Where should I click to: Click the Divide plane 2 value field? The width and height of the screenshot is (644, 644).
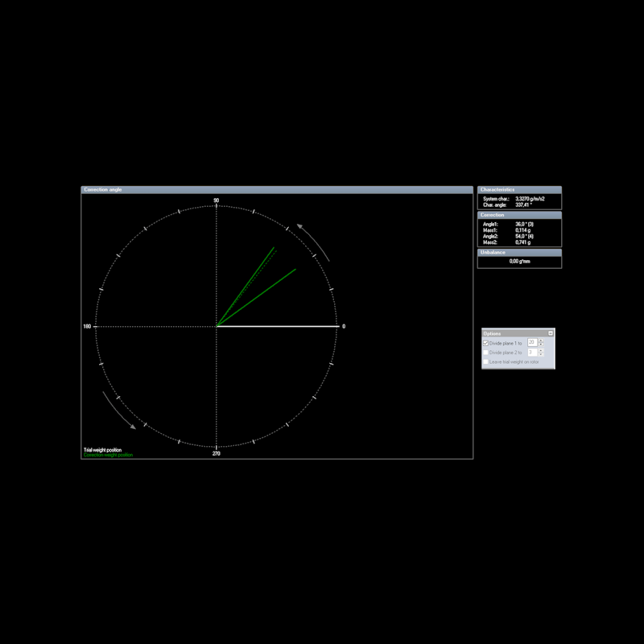click(532, 353)
